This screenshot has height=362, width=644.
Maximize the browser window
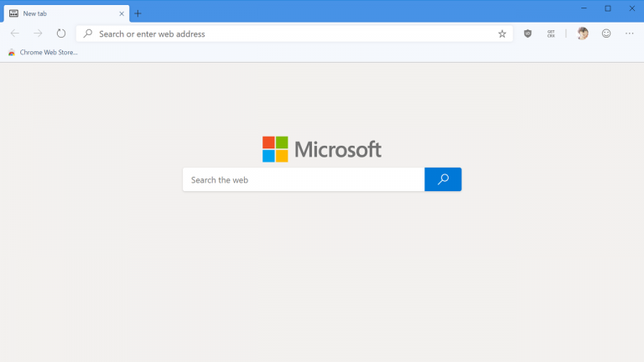pos(608,8)
